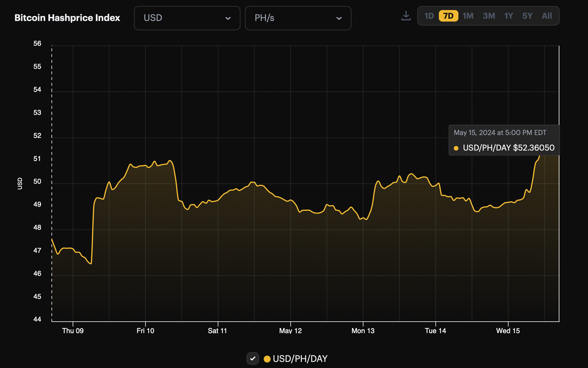View the All time range
The width and height of the screenshot is (588, 368).
click(x=547, y=16)
